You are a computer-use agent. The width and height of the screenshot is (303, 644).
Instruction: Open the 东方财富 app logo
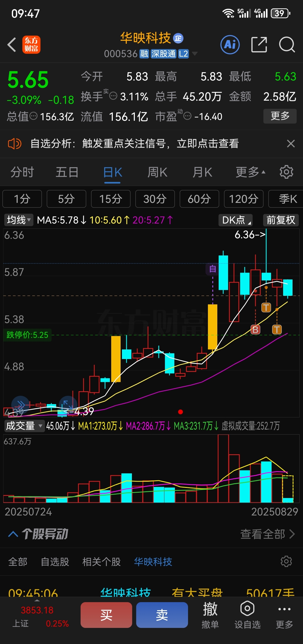tap(31, 45)
